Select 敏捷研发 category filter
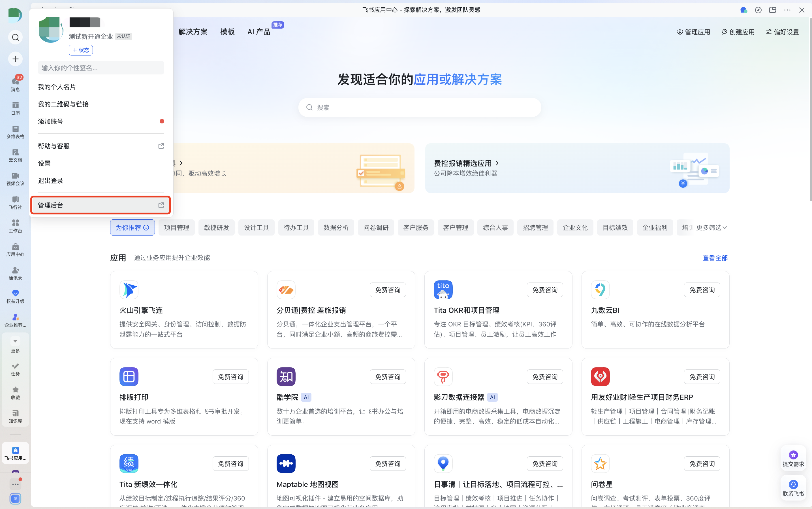This screenshot has width=812, height=509. tap(217, 228)
